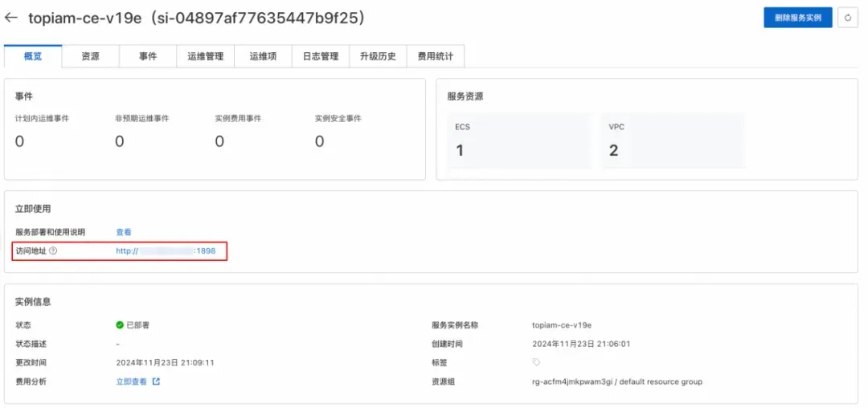Switch to the 概览 tab
This screenshot has height=408, width=868.
pos(33,56)
